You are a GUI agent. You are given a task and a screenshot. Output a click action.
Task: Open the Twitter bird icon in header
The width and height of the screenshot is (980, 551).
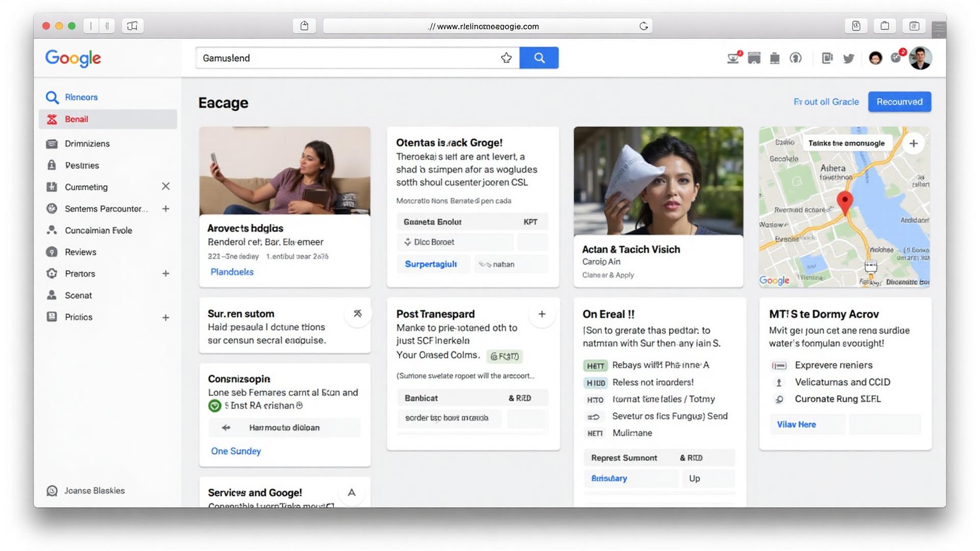(849, 58)
